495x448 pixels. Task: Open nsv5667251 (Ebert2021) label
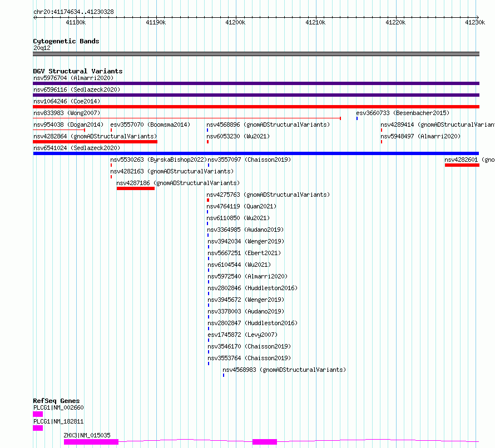(x=244, y=253)
